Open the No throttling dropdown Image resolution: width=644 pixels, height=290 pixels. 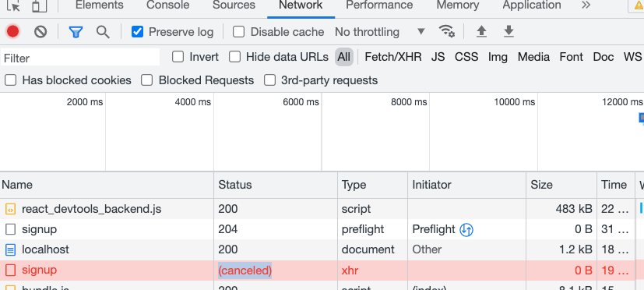pyautogui.click(x=380, y=32)
